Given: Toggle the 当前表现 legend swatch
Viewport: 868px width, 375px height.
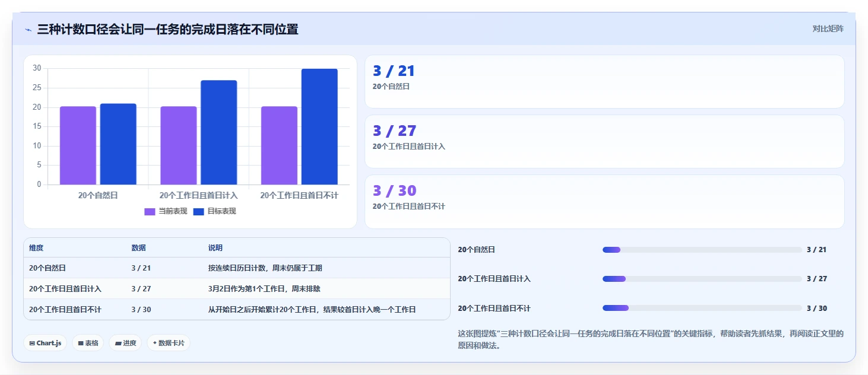Looking at the screenshot, I should tap(150, 212).
